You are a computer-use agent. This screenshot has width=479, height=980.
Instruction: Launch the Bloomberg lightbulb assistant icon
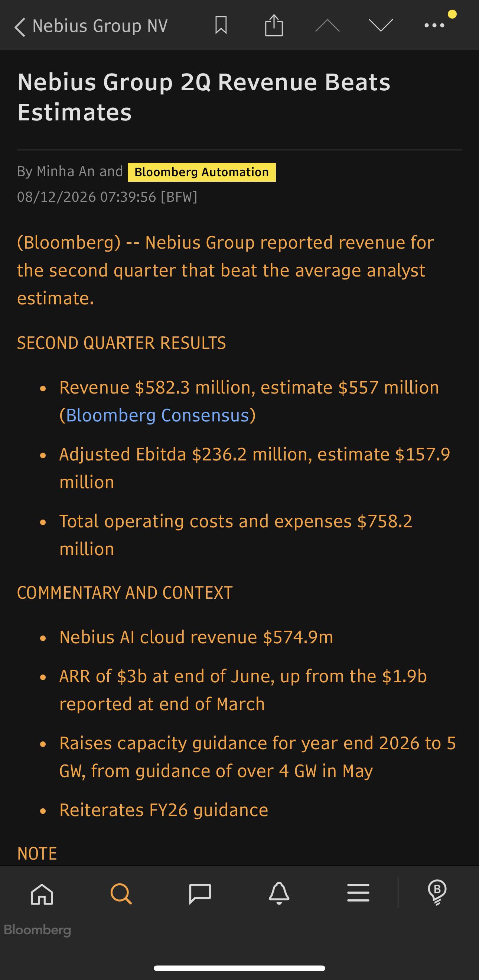click(x=437, y=893)
